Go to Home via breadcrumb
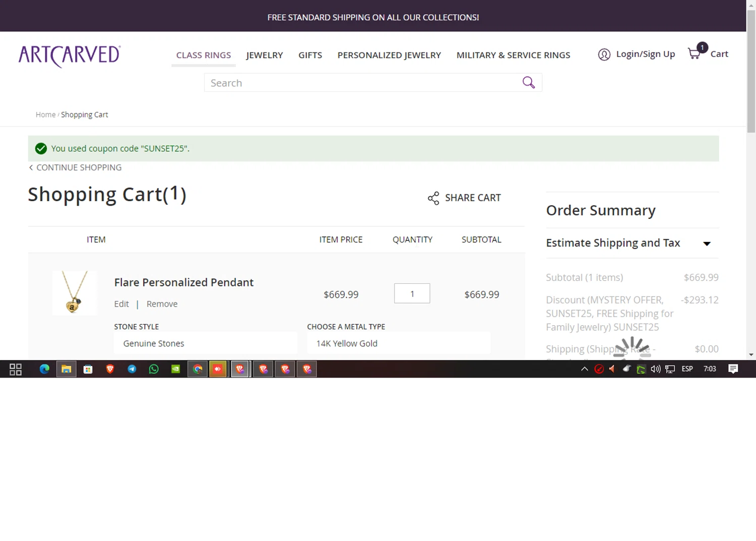The image size is (756, 541). point(45,114)
